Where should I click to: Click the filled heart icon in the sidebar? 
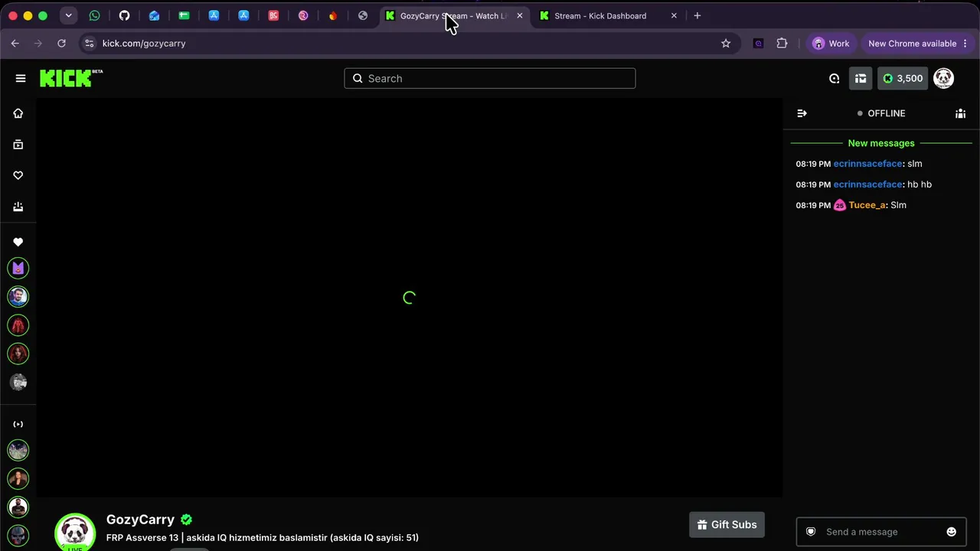(x=18, y=242)
